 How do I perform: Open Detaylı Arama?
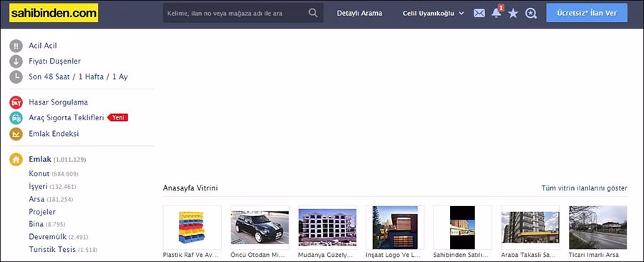[x=359, y=13]
